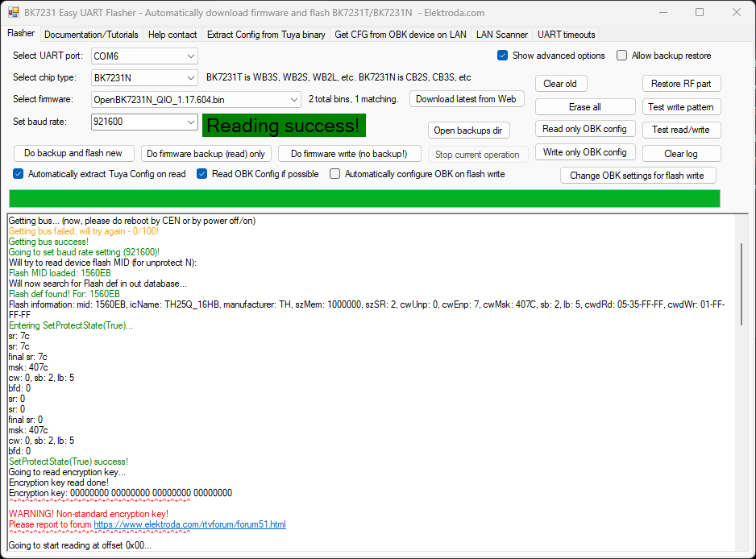Clear the log output
Image resolution: width=756 pixels, height=559 pixels.
coord(681,154)
